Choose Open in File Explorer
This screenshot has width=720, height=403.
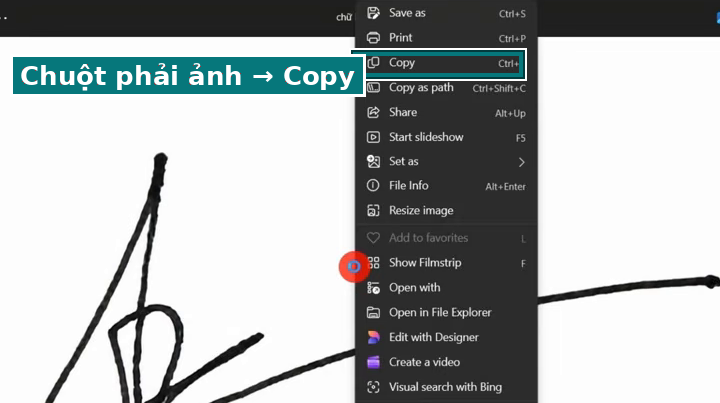[446, 313]
